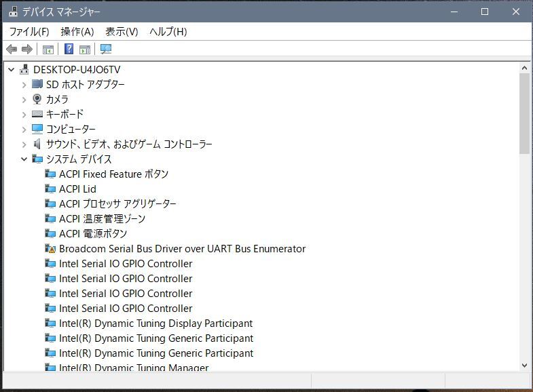
Task: Select the ACPI Lid device
Action: tap(77, 189)
